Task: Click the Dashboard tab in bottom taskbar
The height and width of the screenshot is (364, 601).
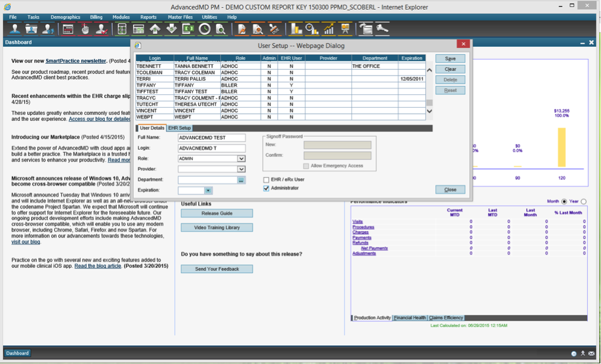Action: point(17,353)
